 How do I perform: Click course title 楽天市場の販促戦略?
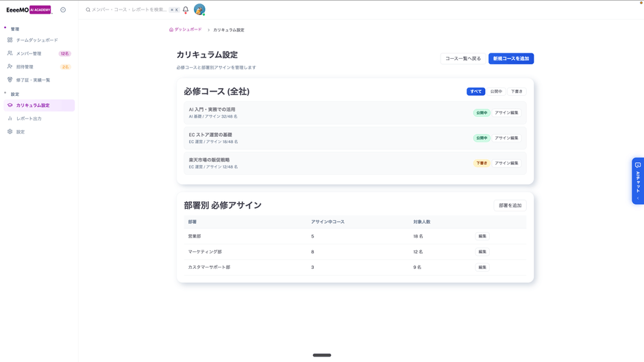point(209,160)
